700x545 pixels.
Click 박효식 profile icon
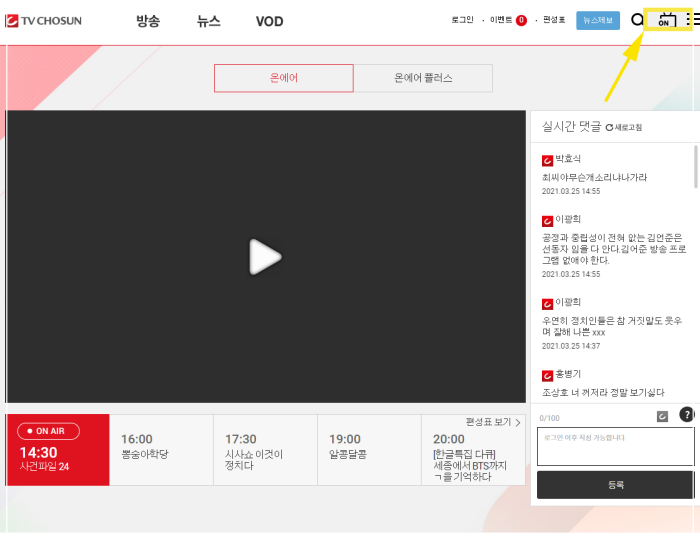[547, 160]
